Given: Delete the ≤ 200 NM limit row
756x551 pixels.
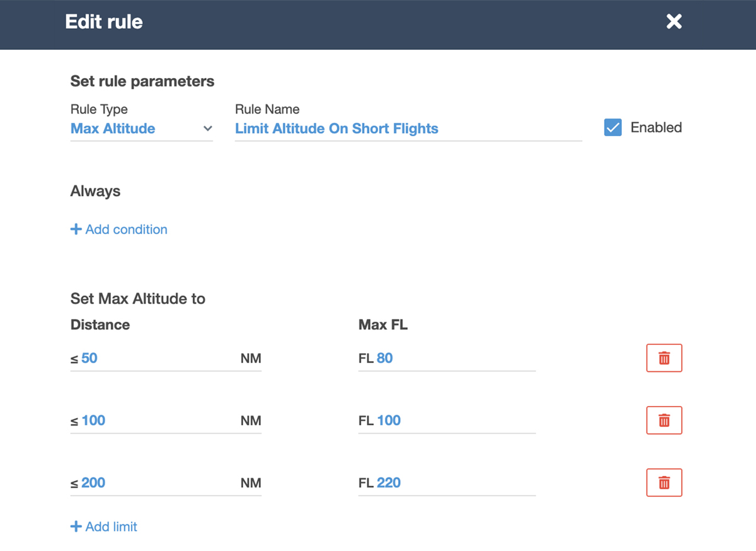Looking at the screenshot, I should pos(664,483).
